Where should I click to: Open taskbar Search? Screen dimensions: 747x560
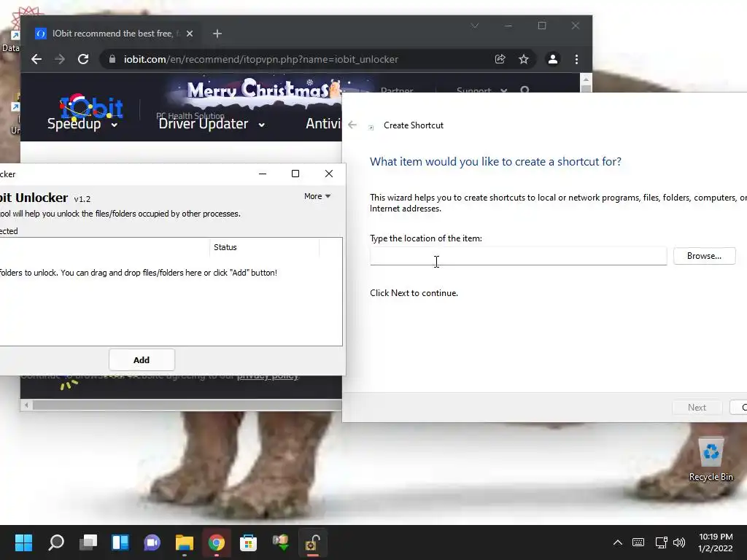56,542
